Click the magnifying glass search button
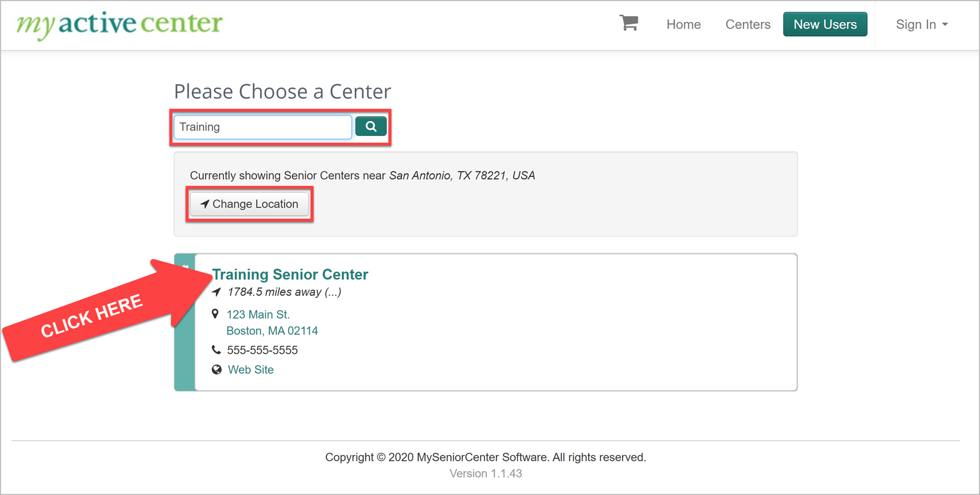The height and width of the screenshot is (495, 980). point(371,126)
